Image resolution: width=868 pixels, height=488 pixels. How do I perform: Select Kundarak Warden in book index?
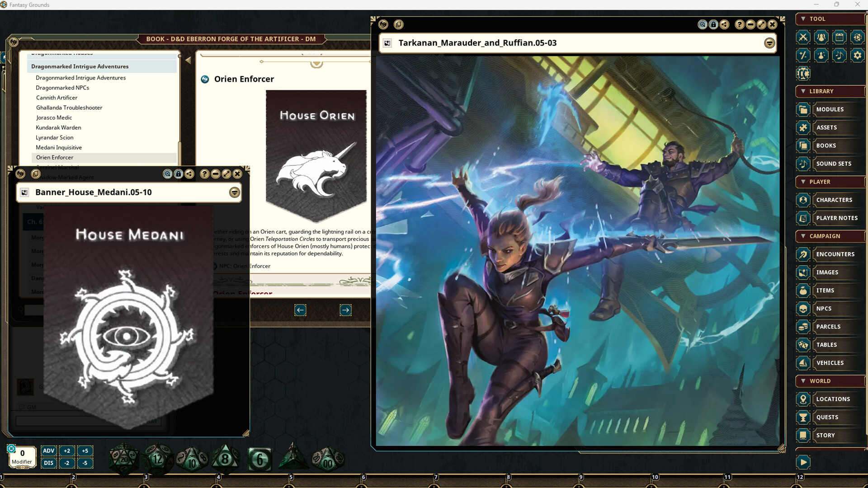pyautogui.click(x=58, y=127)
